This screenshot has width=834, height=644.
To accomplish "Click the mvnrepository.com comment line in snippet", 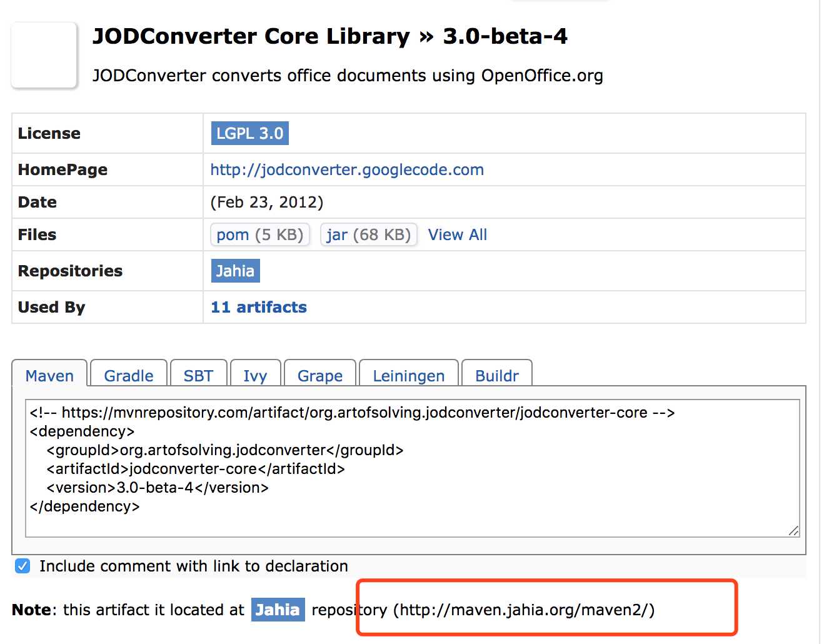I will (x=352, y=413).
